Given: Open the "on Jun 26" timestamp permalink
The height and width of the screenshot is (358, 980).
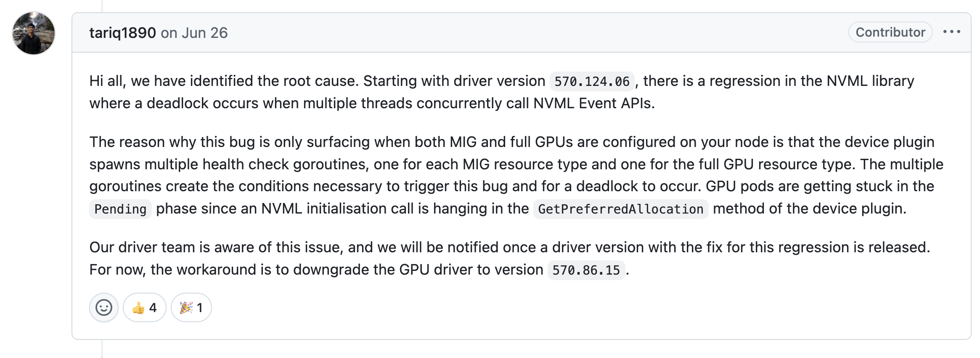Looking at the screenshot, I should point(194,33).
